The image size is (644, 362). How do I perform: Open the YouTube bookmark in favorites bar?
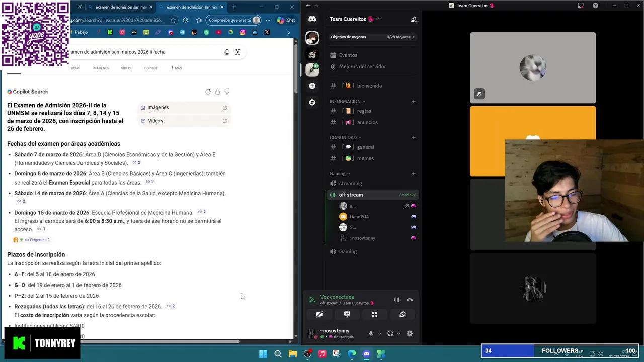218,32
